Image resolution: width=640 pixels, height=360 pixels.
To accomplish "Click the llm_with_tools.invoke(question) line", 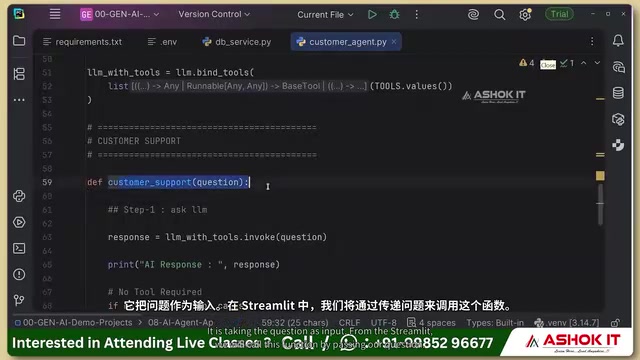I will tap(218, 237).
